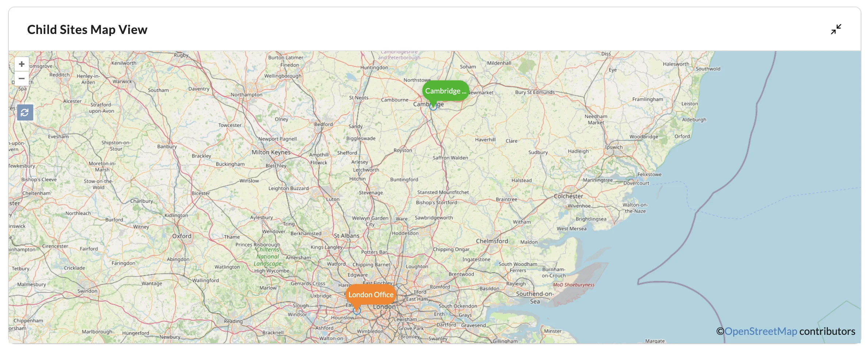
Task: Click the Saffron Walden map label
Action: [450, 158]
